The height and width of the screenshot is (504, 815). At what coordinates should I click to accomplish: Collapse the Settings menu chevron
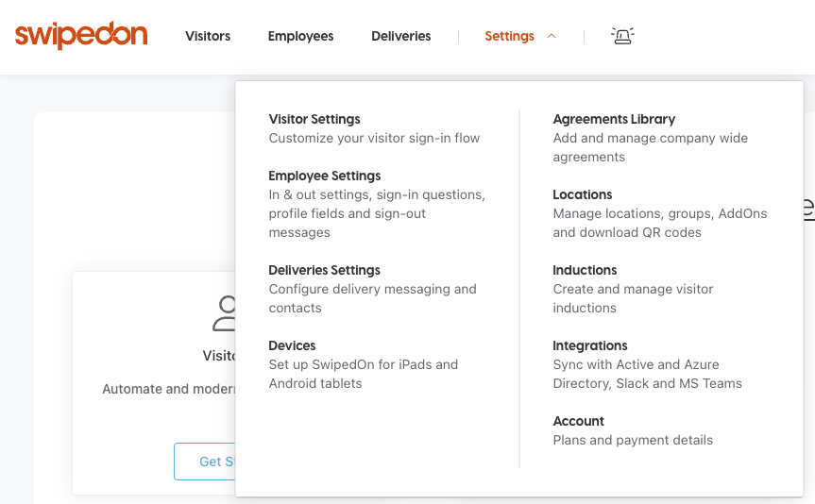tap(552, 36)
